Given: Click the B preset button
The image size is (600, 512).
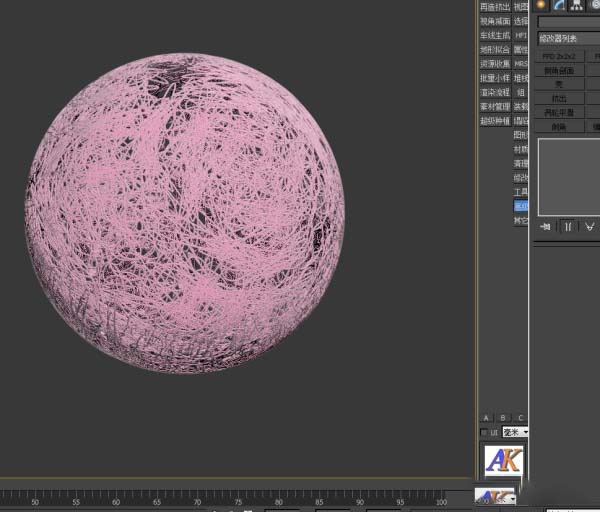Looking at the screenshot, I should click(503, 418).
